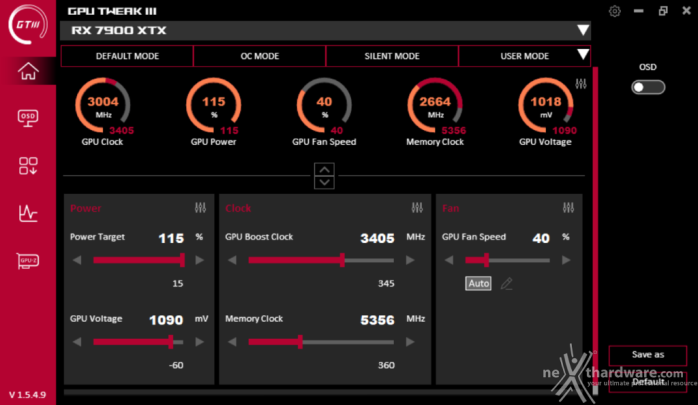This screenshot has height=405, width=698.
Task: Click the memory clock offset value 360
Action: click(x=386, y=365)
